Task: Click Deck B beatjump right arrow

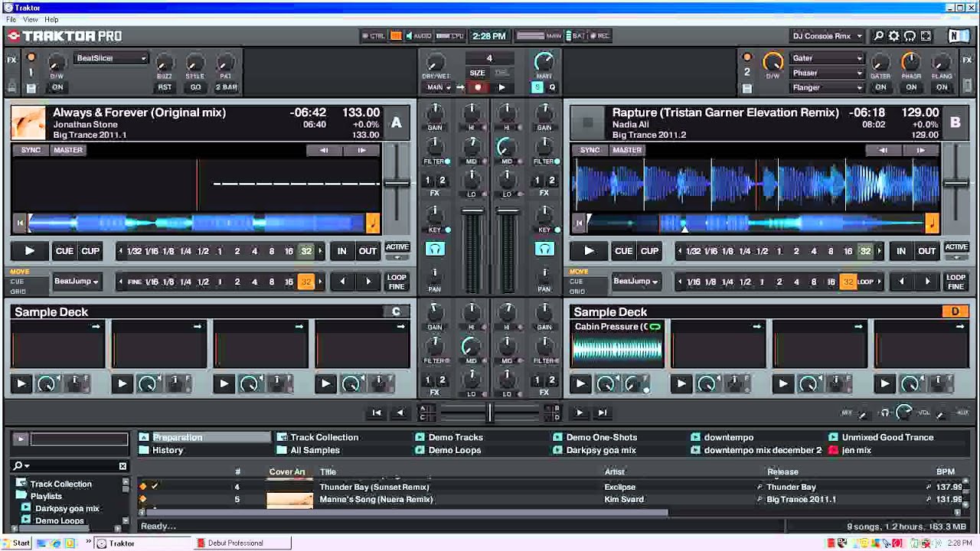Action: pyautogui.click(x=927, y=282)
